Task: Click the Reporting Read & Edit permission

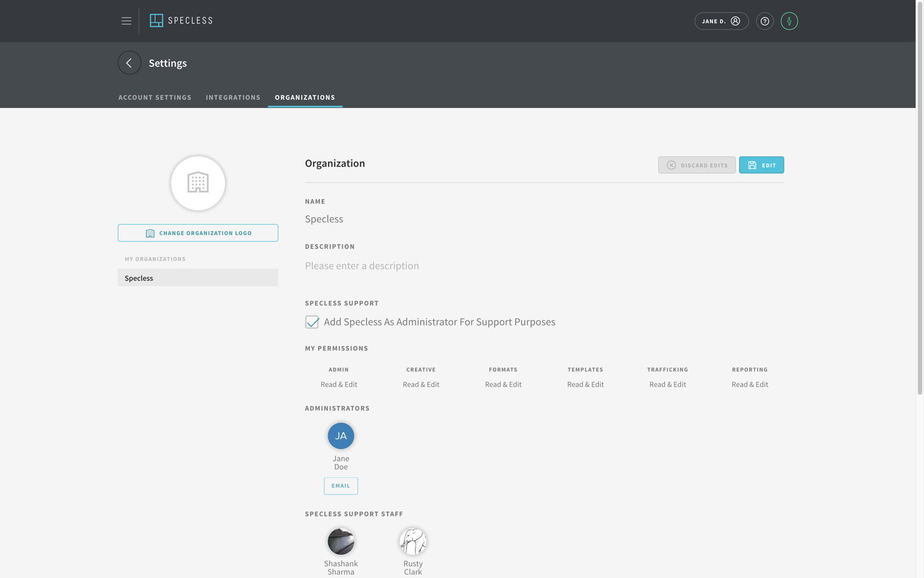Action: [x=750, y=384]
